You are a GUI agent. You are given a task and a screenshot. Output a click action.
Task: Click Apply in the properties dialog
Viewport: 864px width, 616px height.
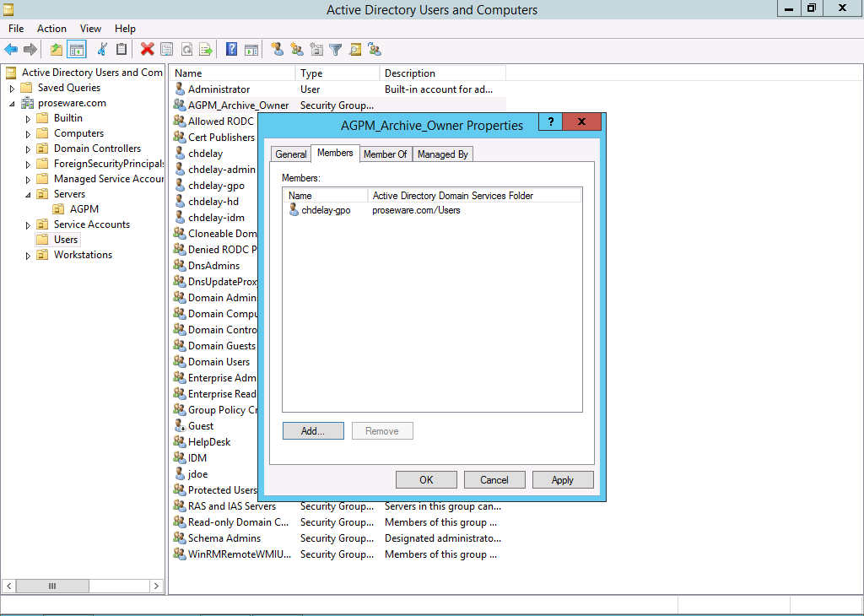click(562, 480)
